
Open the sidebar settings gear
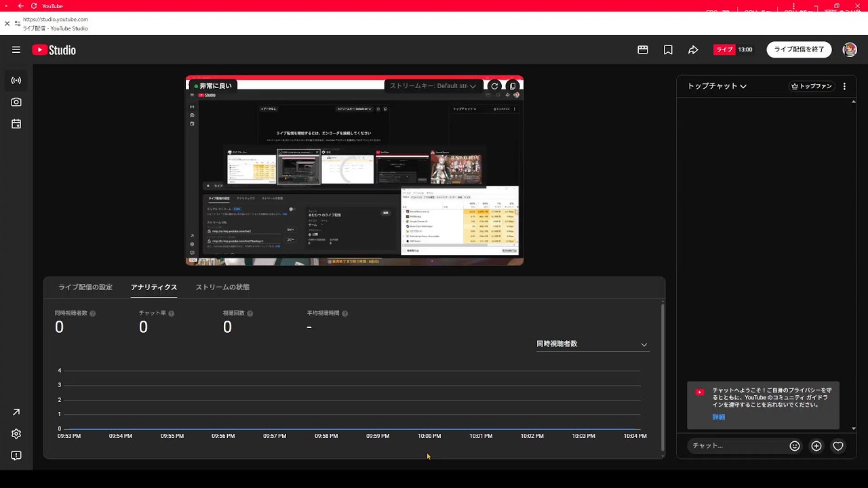tap(16, 434)
